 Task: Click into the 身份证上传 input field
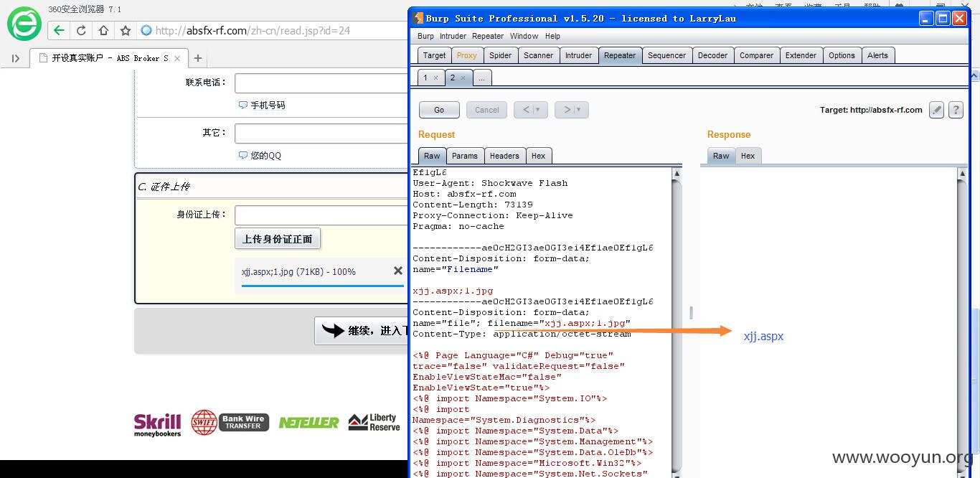click(x=321, y=215)
